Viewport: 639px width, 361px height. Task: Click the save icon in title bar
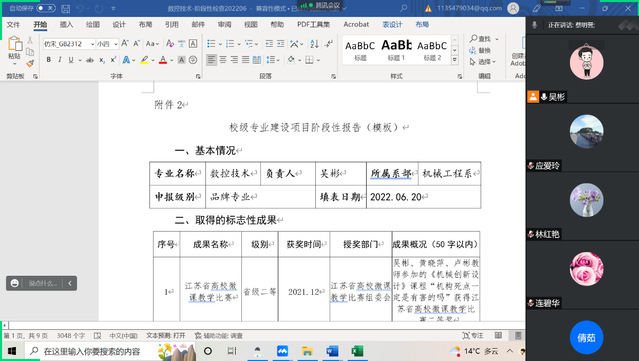65,8
